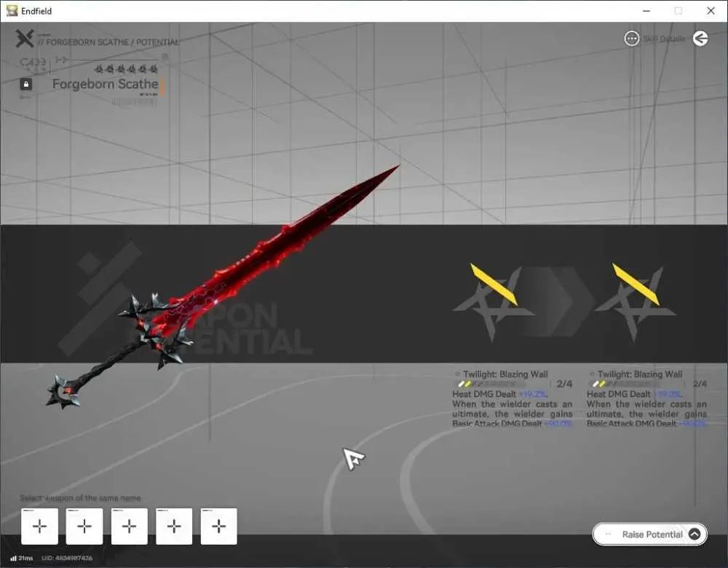Screen dimensions: 728x568
Task: Click the six-star rarity row
Action: 126,69
